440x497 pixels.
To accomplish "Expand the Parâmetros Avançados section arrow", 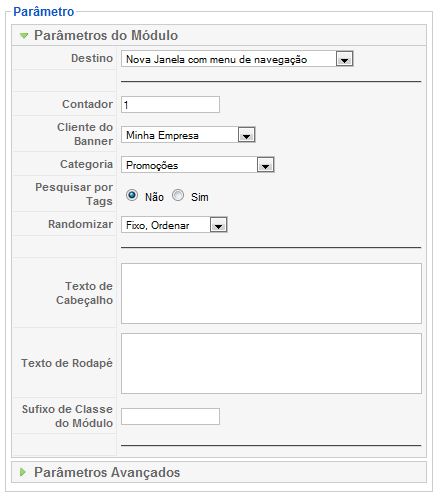I will tap(23, 472).
